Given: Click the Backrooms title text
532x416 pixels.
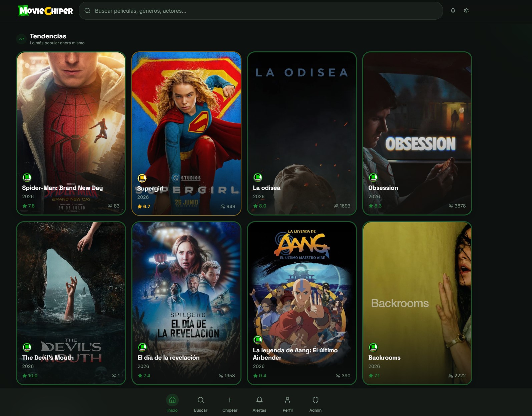Looking at the screenshot, I should (x=384, y=358).
